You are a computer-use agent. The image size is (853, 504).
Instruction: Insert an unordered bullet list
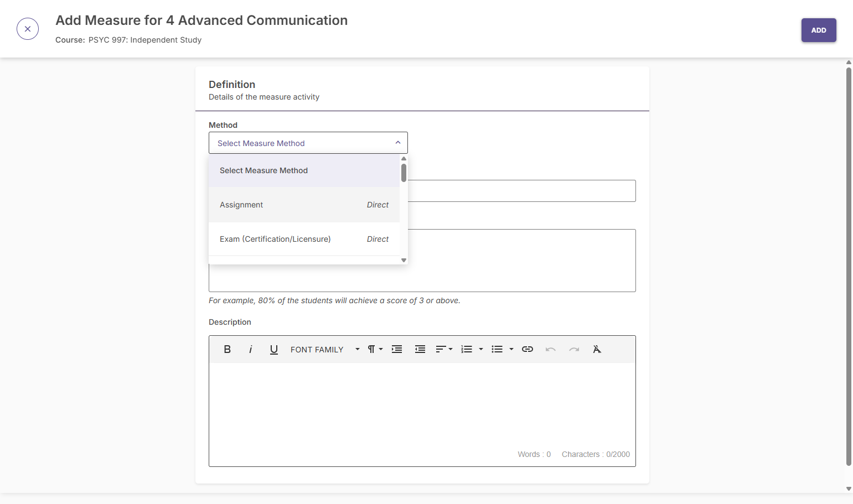pos(497,349)
